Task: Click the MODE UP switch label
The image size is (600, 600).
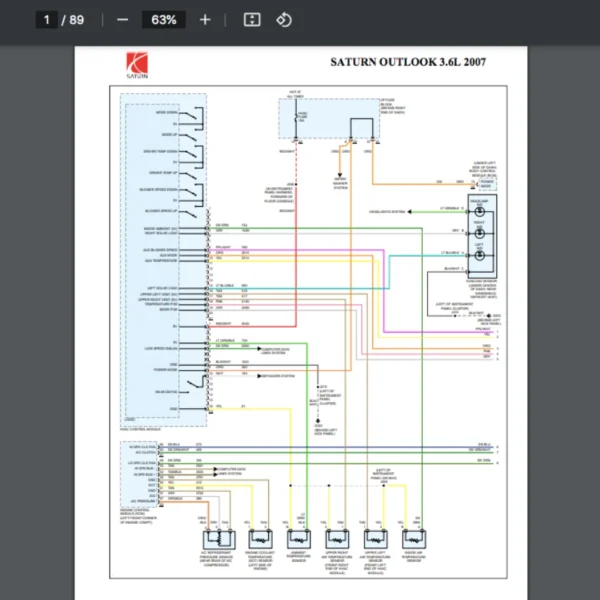Action: pyautogui.click(x=170, y=135)
